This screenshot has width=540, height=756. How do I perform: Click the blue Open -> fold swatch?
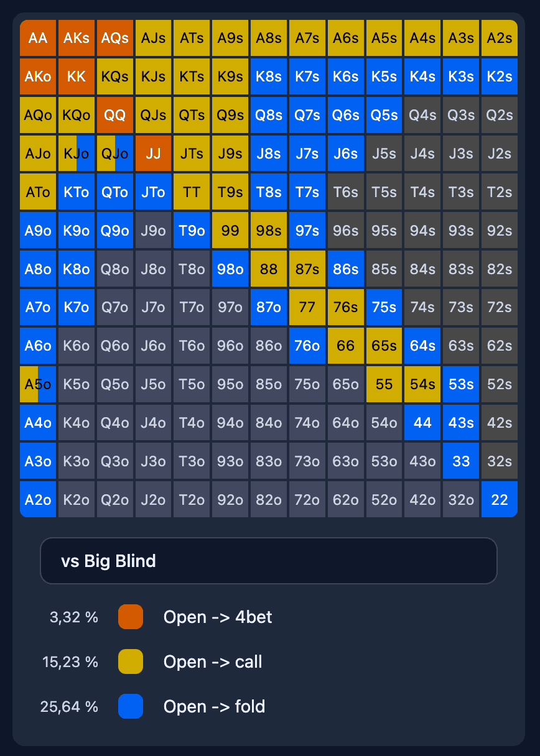130,706
